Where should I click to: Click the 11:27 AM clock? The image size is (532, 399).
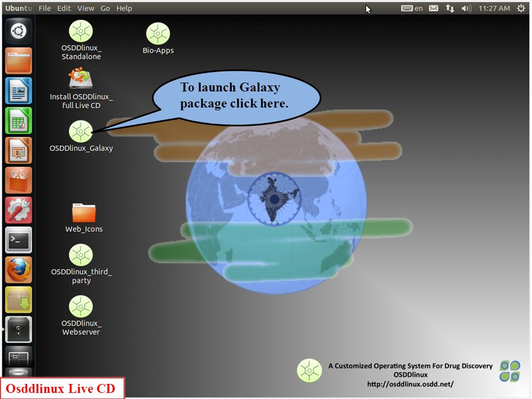click(494, 8)
